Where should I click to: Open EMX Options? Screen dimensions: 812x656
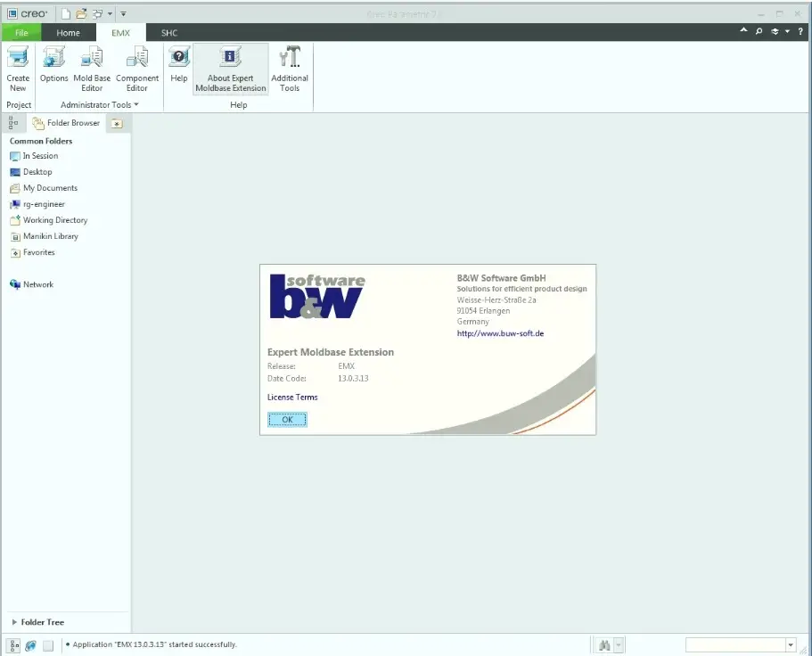pyautogui.click(x=53, y=64)
